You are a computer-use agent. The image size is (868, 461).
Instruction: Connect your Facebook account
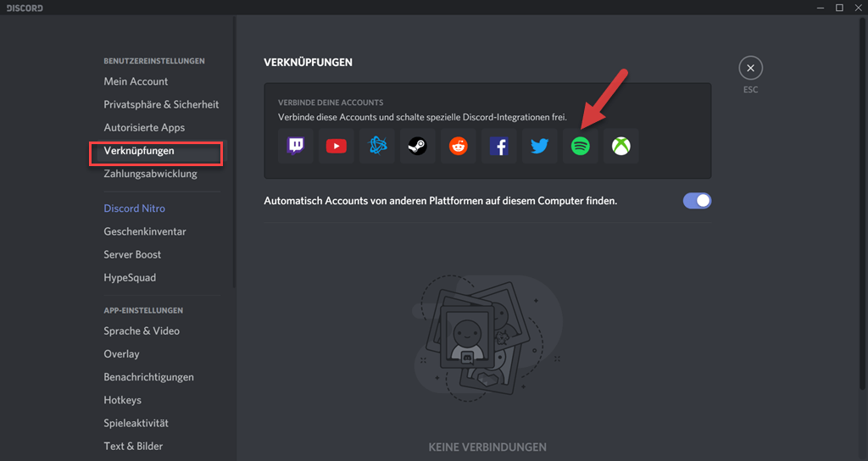click(498, 146)
